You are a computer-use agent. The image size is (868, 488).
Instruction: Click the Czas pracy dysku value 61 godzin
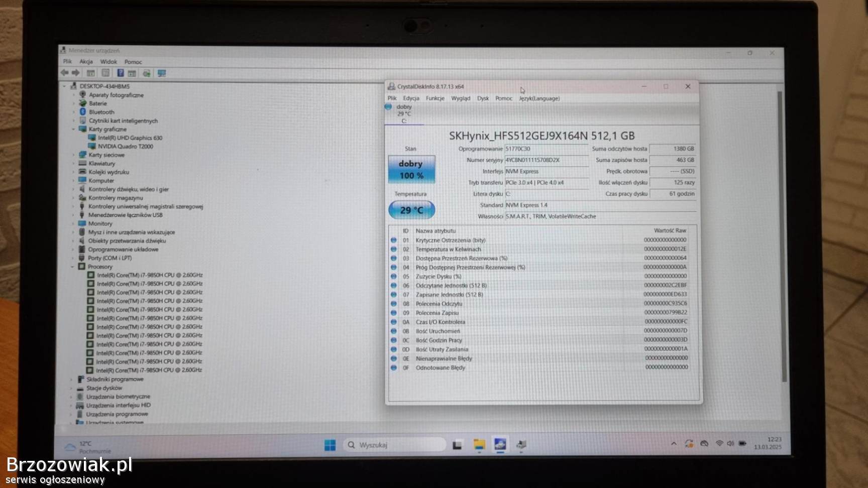(673, 194)
